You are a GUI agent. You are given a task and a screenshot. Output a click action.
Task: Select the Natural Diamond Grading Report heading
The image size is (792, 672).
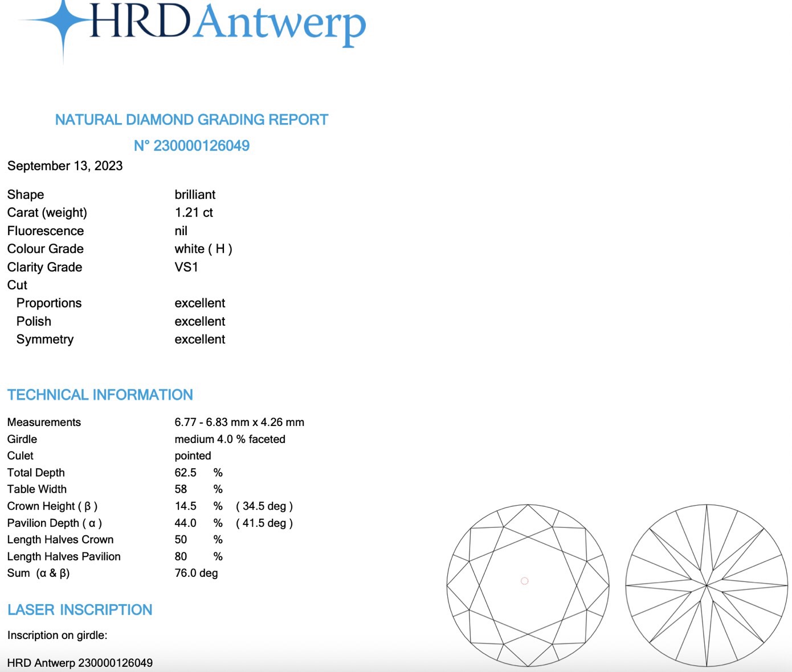point(191,120)
